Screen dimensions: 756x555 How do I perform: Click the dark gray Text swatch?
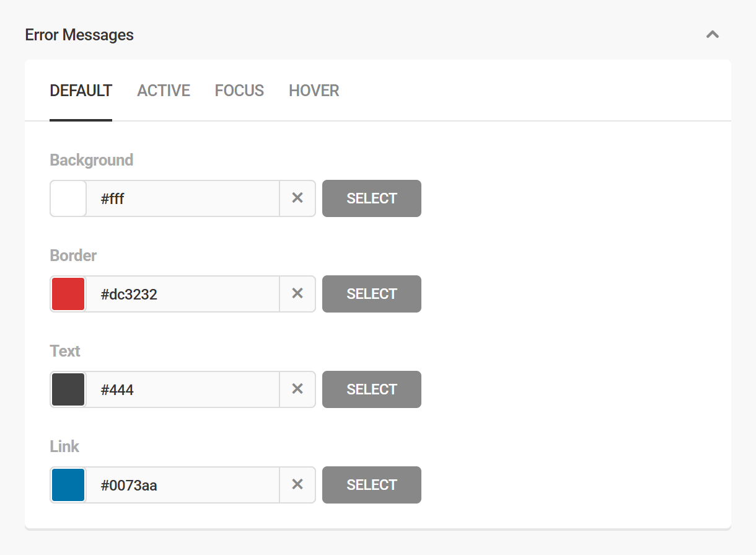tap(68, 389)
